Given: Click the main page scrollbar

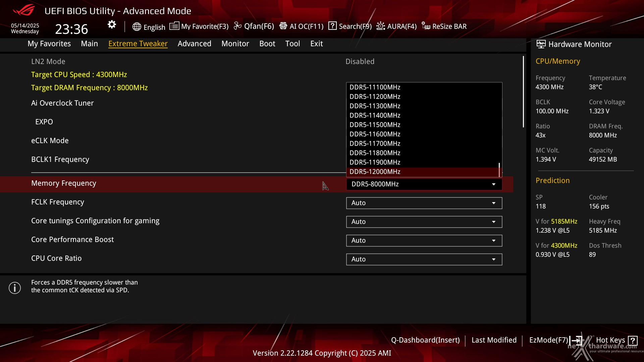Looking at the screenshot, I should [x=523, y=92].
